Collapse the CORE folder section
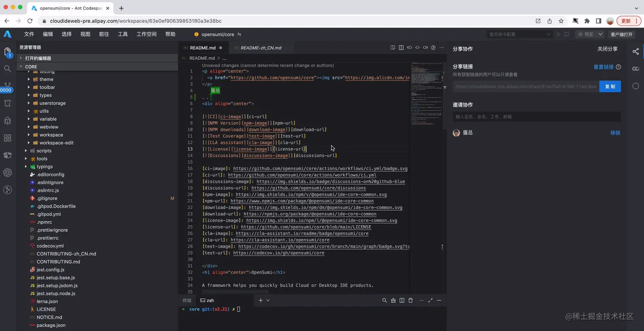644x331 pixels. click(98, 67)
